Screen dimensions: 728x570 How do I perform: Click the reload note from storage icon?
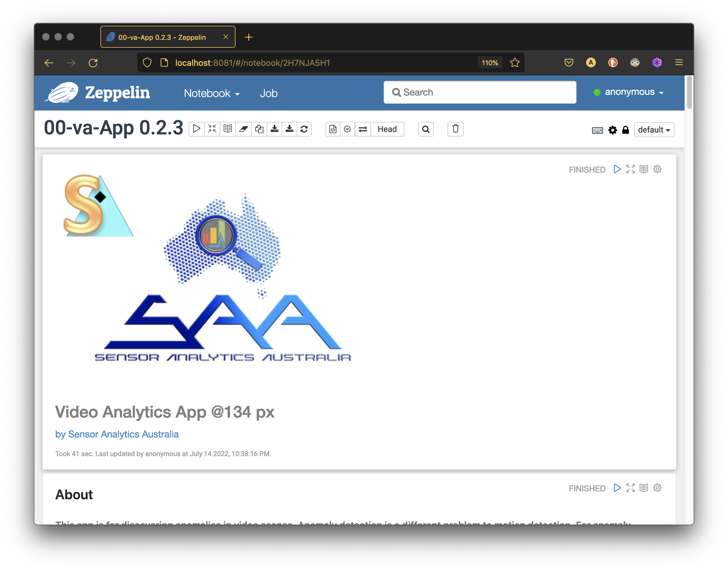pos(304,129)
